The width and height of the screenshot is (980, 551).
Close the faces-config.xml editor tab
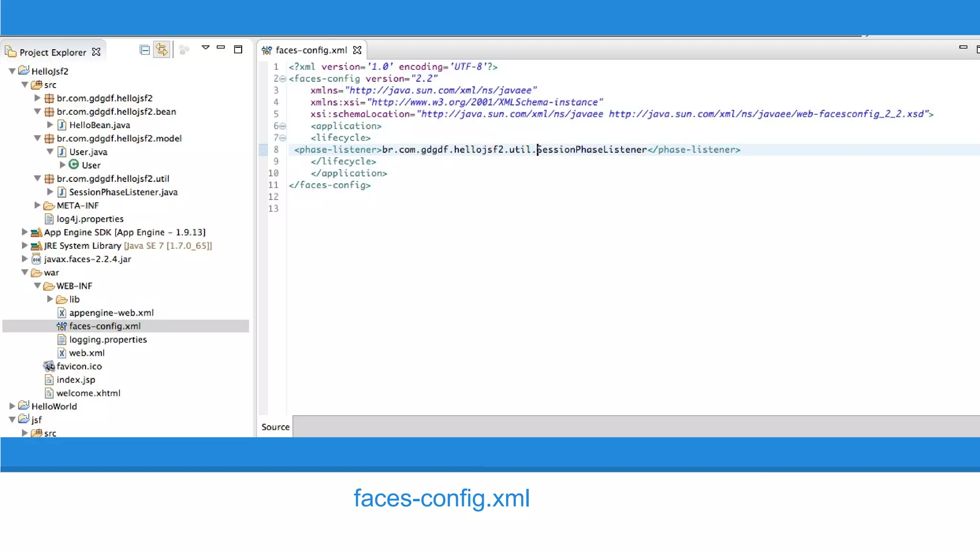pos(357,50)
